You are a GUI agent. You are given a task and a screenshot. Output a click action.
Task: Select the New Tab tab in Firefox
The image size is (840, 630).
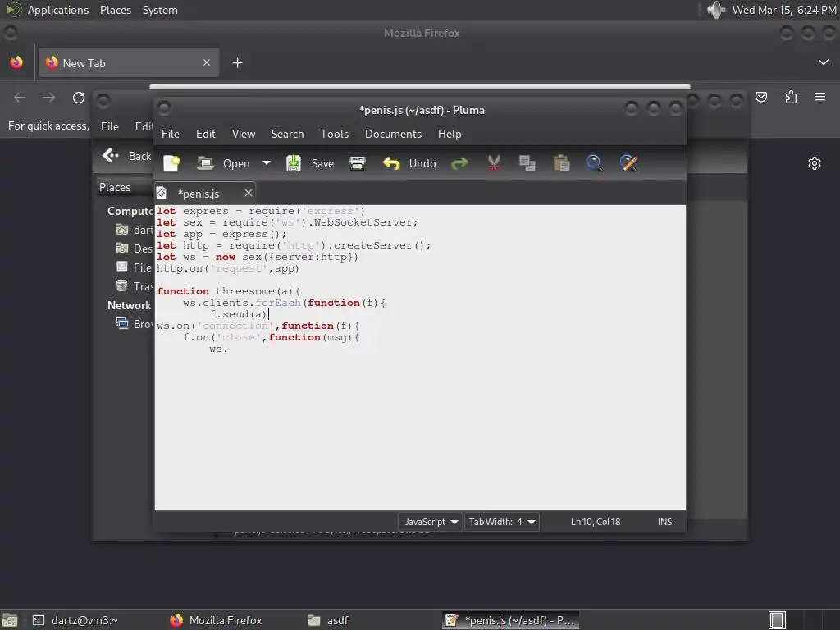(x=129, y=62)
